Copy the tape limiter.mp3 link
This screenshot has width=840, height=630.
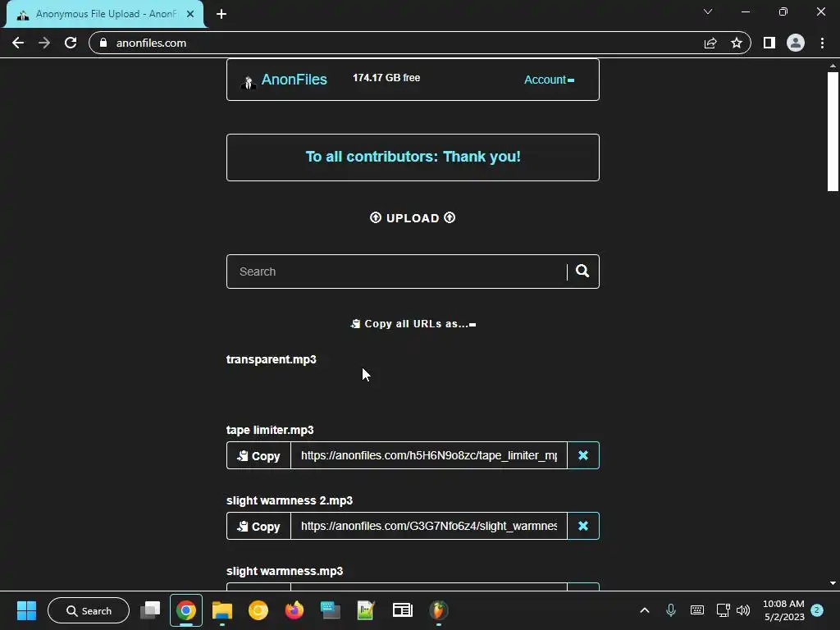pos(258,455)
